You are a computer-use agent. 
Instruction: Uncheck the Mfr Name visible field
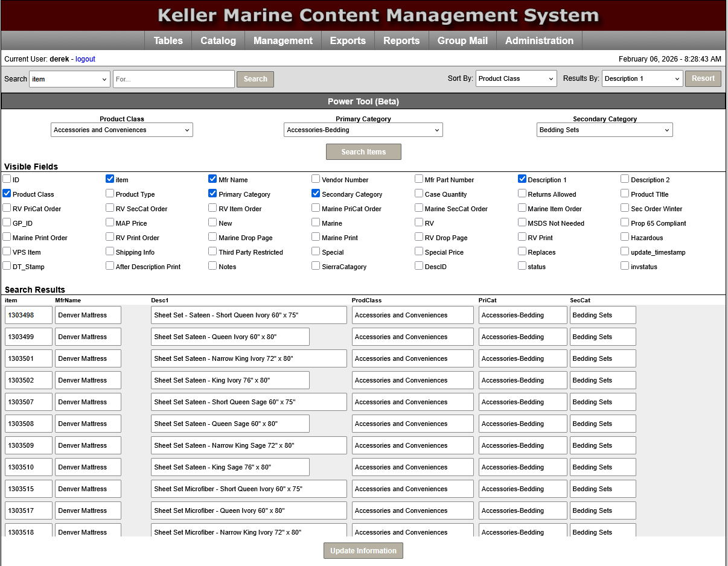point(212,179)
